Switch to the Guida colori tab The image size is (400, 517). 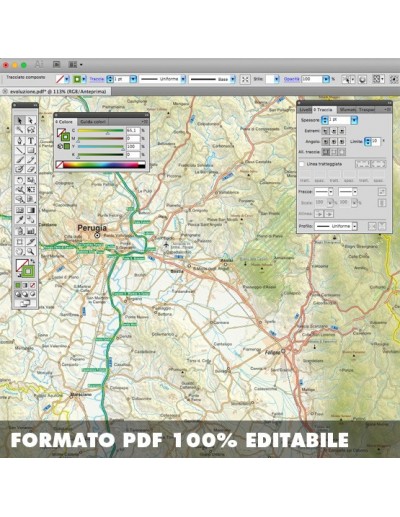[93, 122]
